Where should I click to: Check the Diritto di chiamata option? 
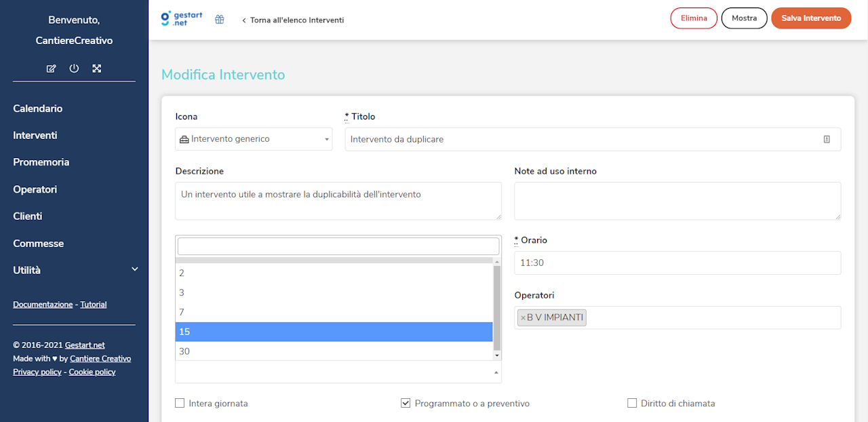click(x=631, y=402)
